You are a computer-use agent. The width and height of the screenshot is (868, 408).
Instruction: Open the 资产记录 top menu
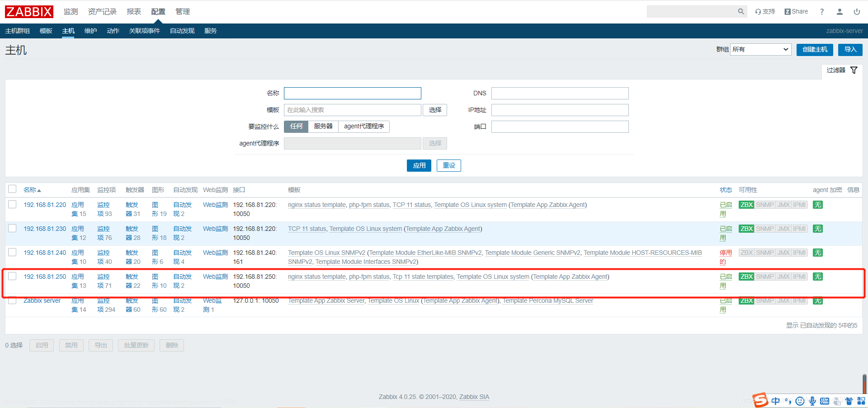pyautogui.click(x=103, y=12)
